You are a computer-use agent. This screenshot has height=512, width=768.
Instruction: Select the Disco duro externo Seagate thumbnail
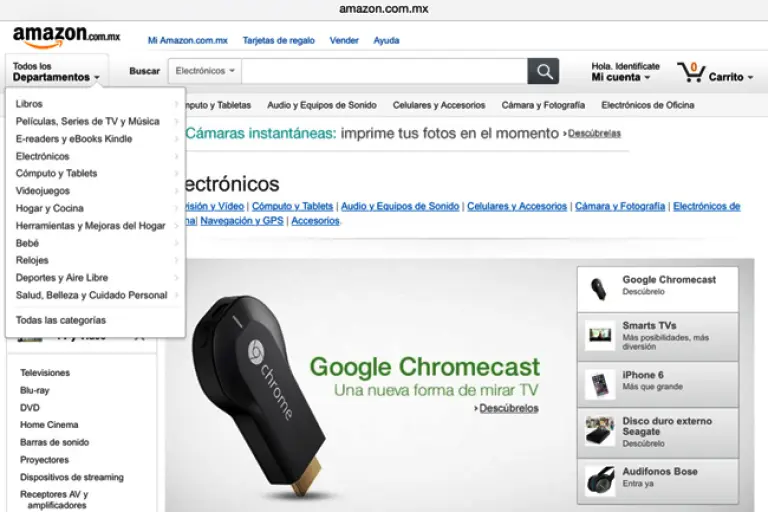point(600,431)
